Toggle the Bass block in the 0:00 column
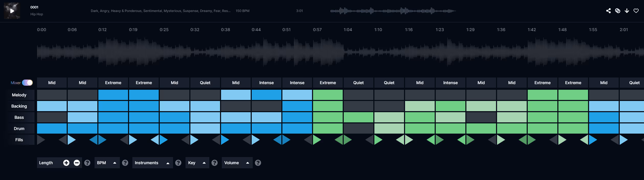 tap(52, 117)
